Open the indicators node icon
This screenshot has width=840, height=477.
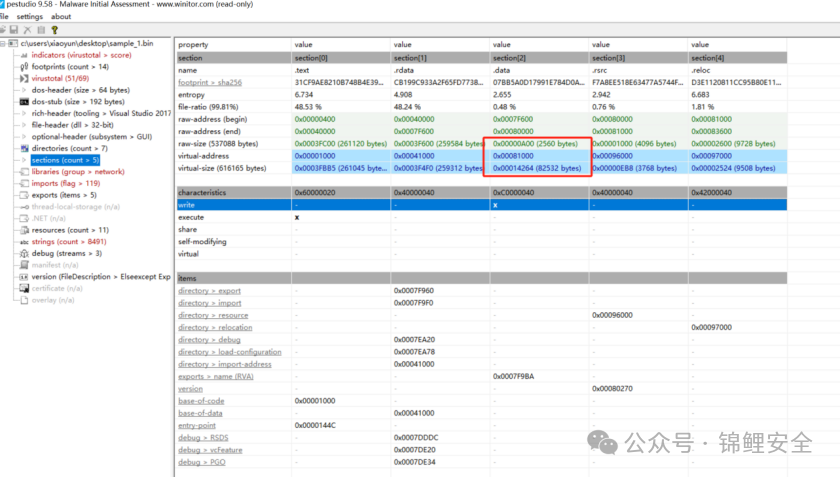coord(24,55)
